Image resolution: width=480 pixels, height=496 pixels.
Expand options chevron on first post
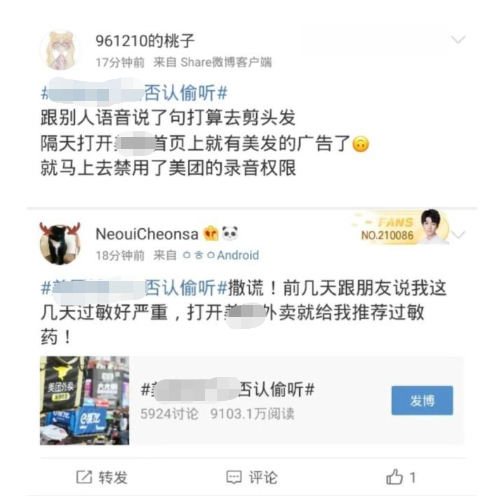point(458,40)
